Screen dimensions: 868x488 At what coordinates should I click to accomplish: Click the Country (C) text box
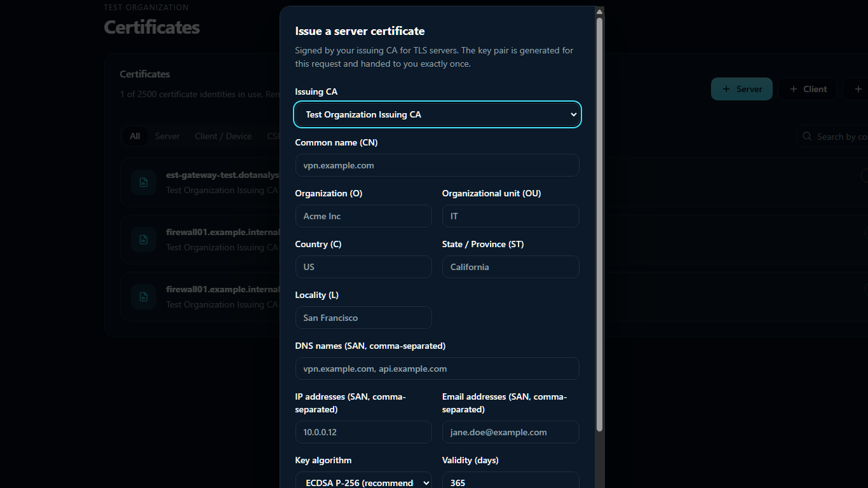coord(363,267)
